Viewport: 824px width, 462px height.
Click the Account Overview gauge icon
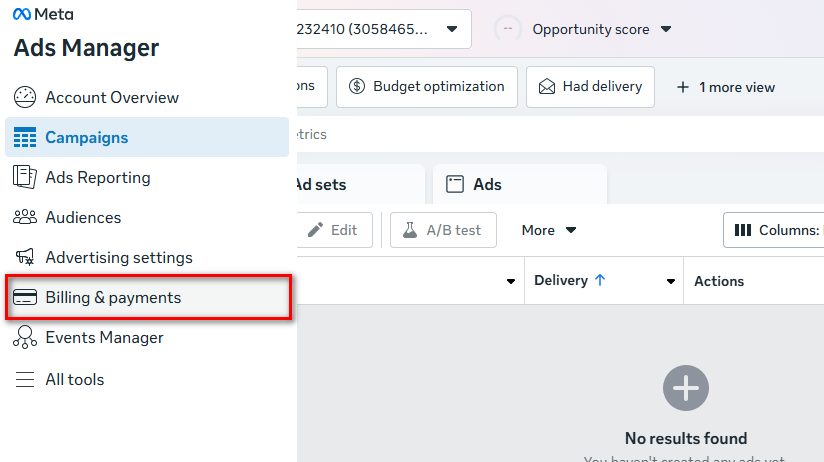pyautogui.click(x=25, y=98)
